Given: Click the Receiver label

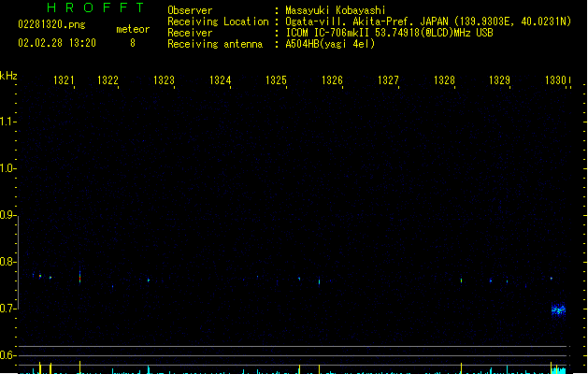Looking at the screenshot, I should (190, 33).
